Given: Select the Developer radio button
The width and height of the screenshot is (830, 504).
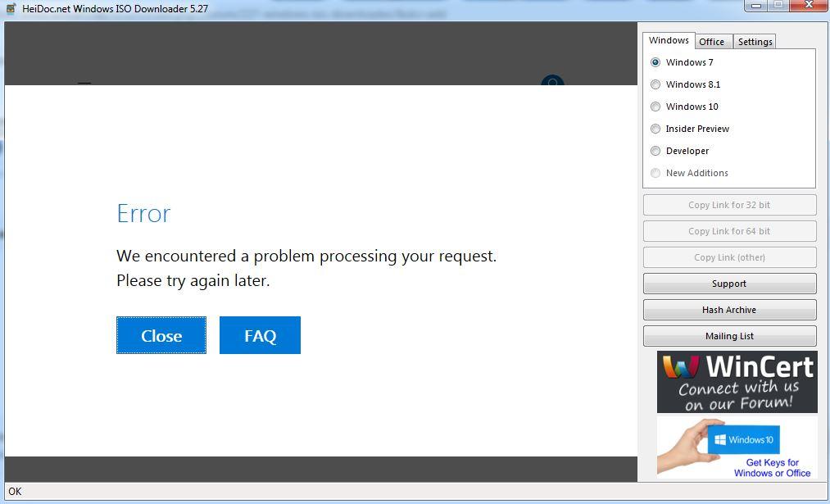Looking at the screenshot, I should (655, 151).
